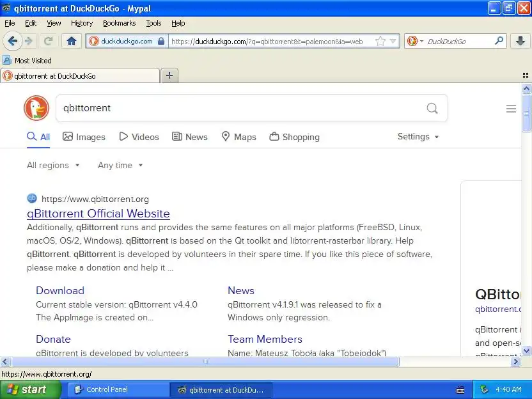Click the keyboard icon in the taskbar
This screenshot has height=399, width=532.
point(460,390)
